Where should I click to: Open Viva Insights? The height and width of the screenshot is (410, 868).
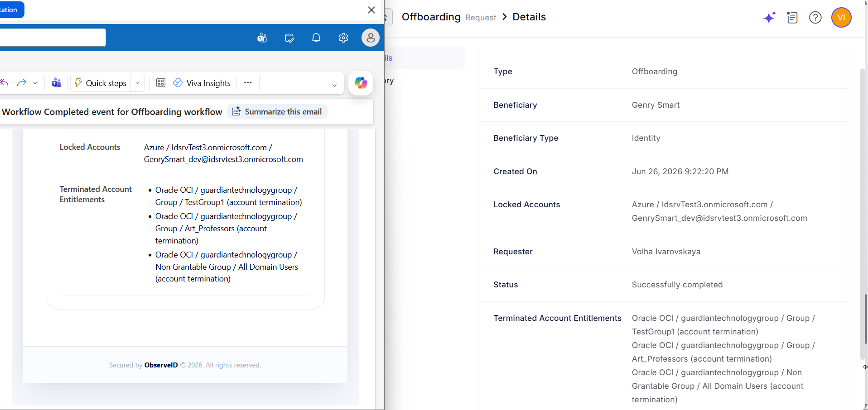[x=202, y=83]
